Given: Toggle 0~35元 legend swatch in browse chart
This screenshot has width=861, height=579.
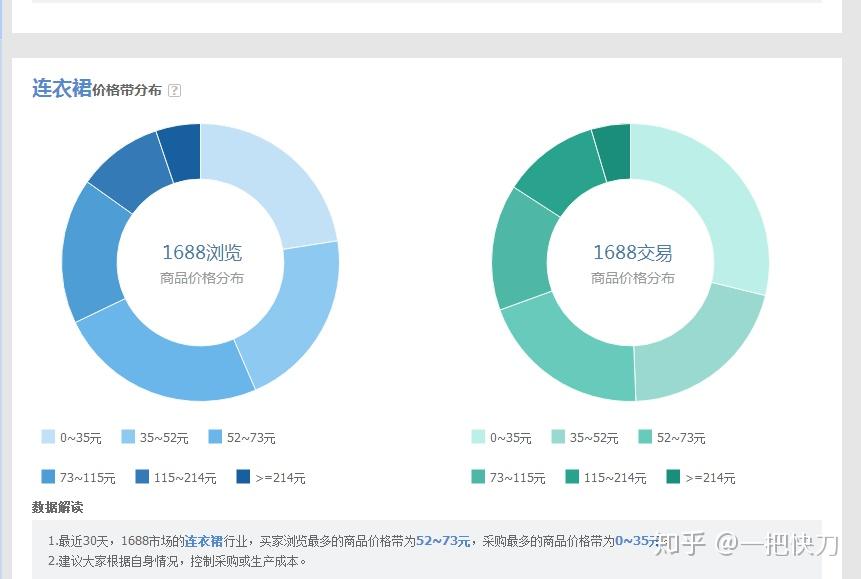Looking at the screenshot, I should pyautogui.click(x=48, y=437).
